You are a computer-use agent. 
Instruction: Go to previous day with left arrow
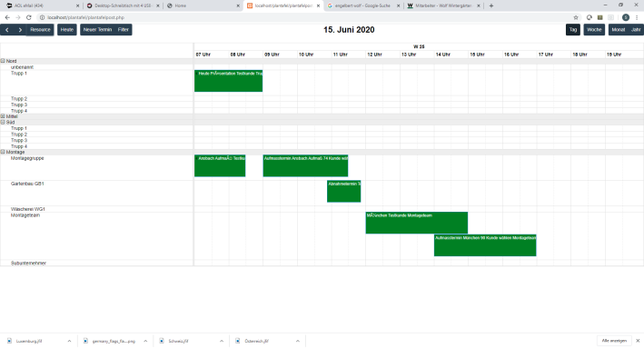tap(7, 30)
